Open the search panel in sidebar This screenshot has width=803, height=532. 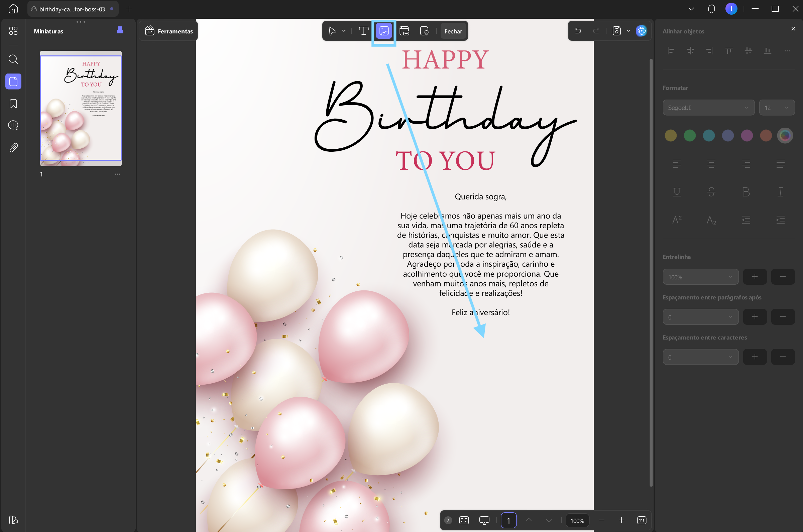tap(13, 59)
